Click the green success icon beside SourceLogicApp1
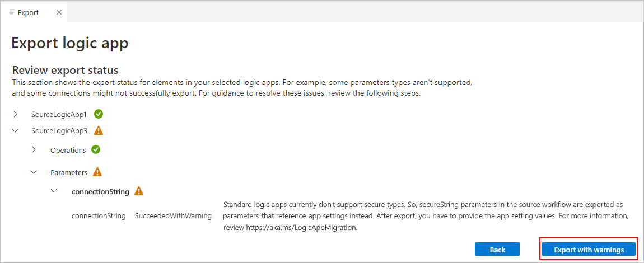The width and height of the screenshot is (644, 263). pos(99,114)
